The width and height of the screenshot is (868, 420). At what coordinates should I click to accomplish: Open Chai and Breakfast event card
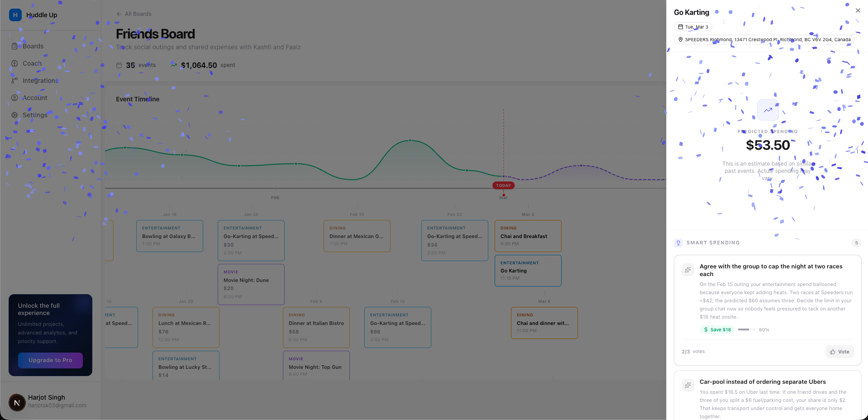(528, 236)
